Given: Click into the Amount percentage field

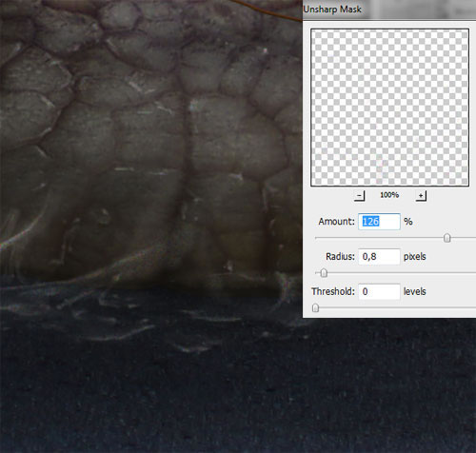Looking at the screenshot, I should tap(379, 222).
